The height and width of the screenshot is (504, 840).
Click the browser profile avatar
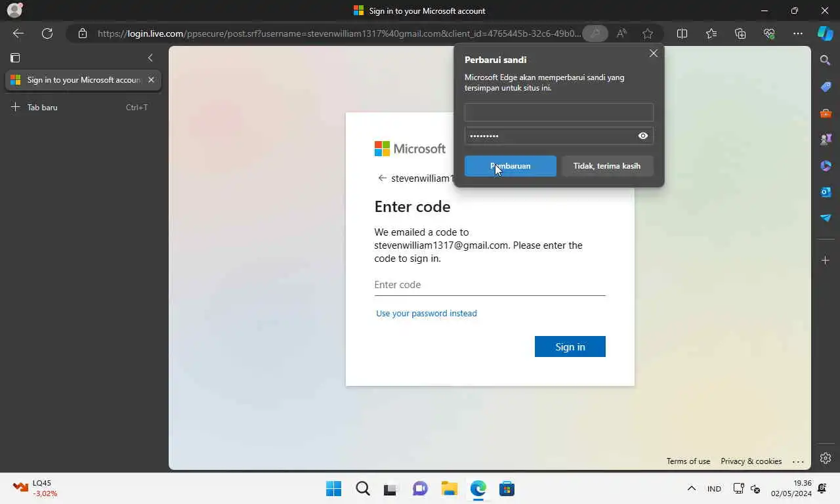(14, 10)
